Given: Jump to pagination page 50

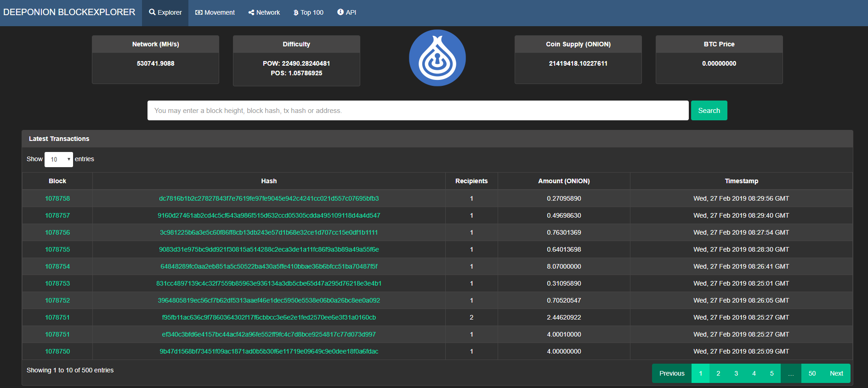Looking at the screenshot, I should (x=812, y=373).
